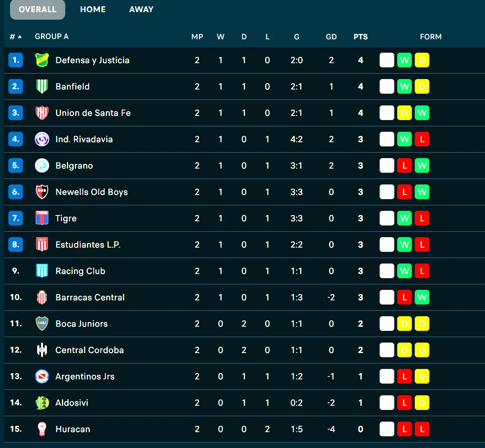Click Huracan's last red L form badge
Viewport: 485px width, 448px height.
click(x=422, y=429)
